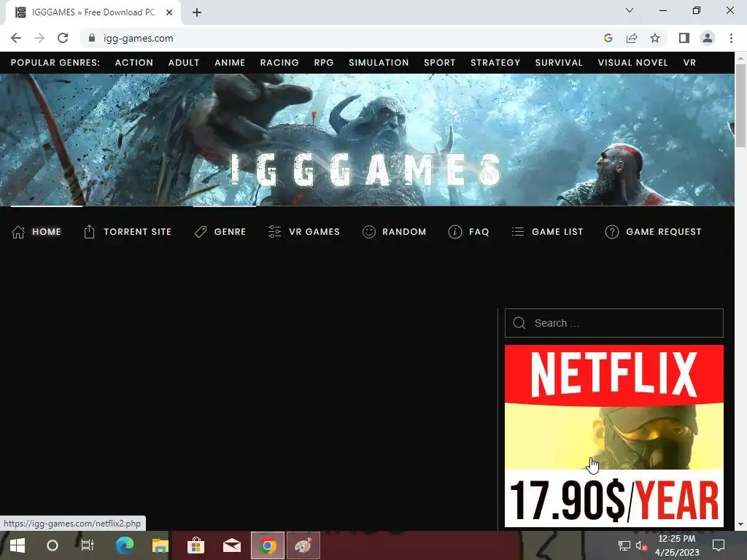Screen dimensions: 747x560
Task: Open the Paint app in taskbar
Action: click(x=303, y=545)
